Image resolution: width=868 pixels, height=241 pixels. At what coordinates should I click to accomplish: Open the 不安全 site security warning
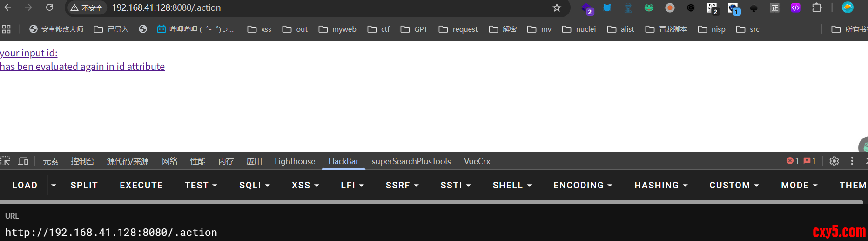click(x=87, y=8)
